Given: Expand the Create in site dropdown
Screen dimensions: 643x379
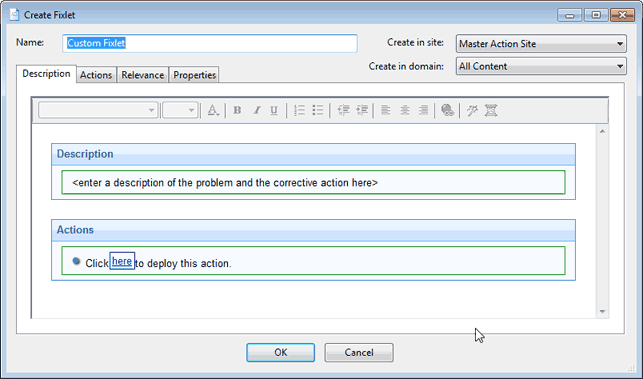Looking at the screenshot, I should point(541,43).
